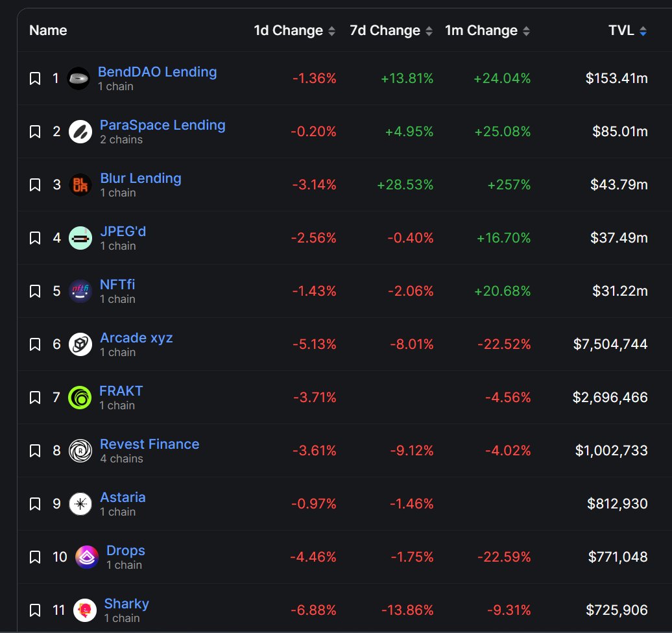Click NFTfi 1m change +20.68%
This screenshot has width=672, height=633.
pyautogui.click(x=502, y=291)
